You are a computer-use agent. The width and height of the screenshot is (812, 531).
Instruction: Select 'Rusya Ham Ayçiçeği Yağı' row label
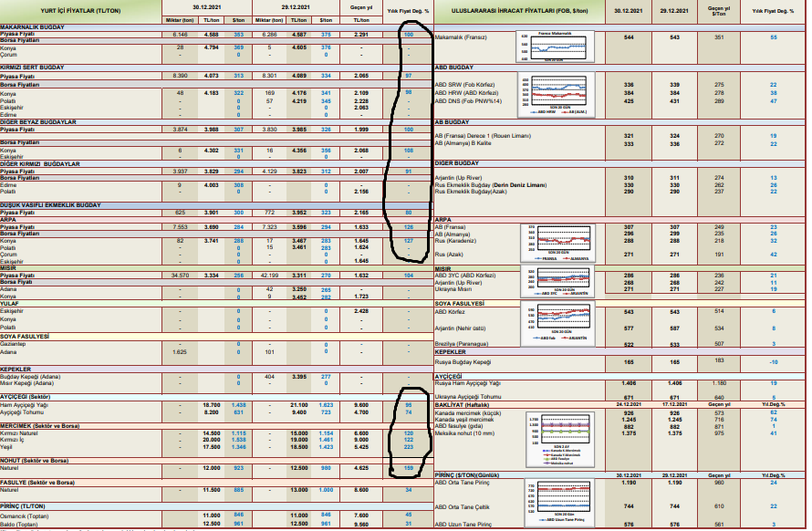468,383
